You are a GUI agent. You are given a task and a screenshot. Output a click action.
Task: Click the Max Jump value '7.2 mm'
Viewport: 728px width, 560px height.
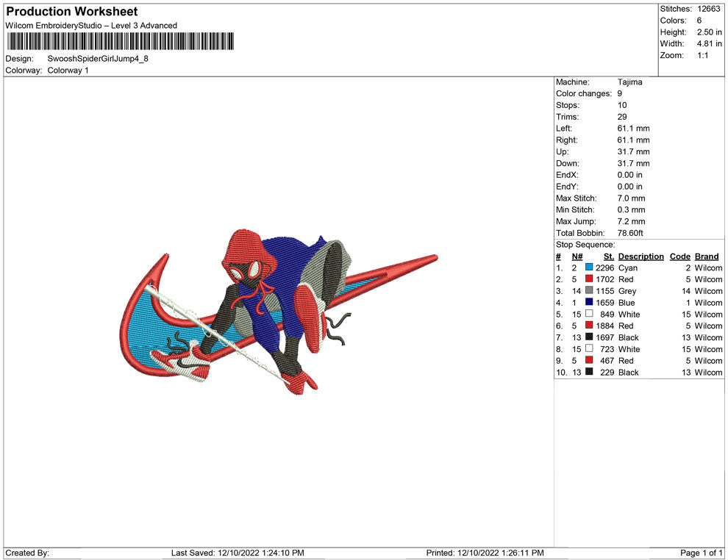pyautogui.click(x=632, y=221)
